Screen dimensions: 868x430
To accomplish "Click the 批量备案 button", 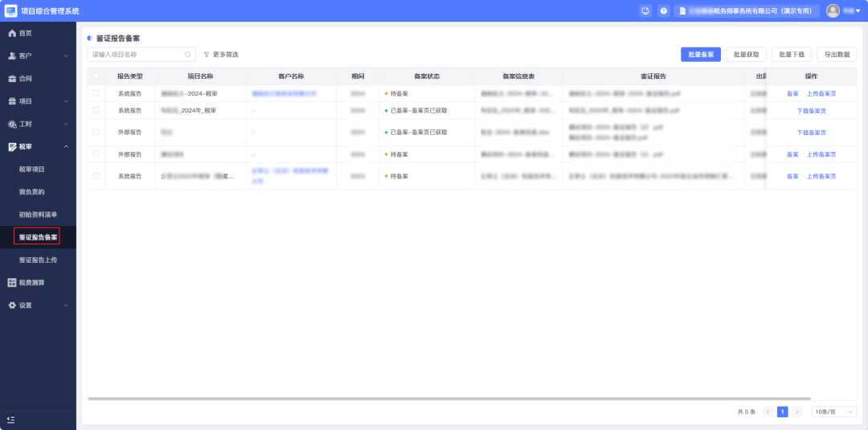I will tap(701, 54).
